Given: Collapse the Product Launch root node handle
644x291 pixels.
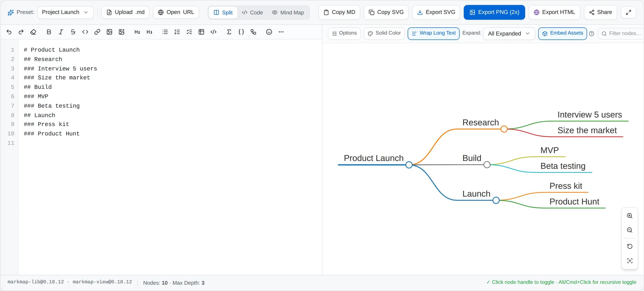Looking at the screenshot, I should 409,165.
